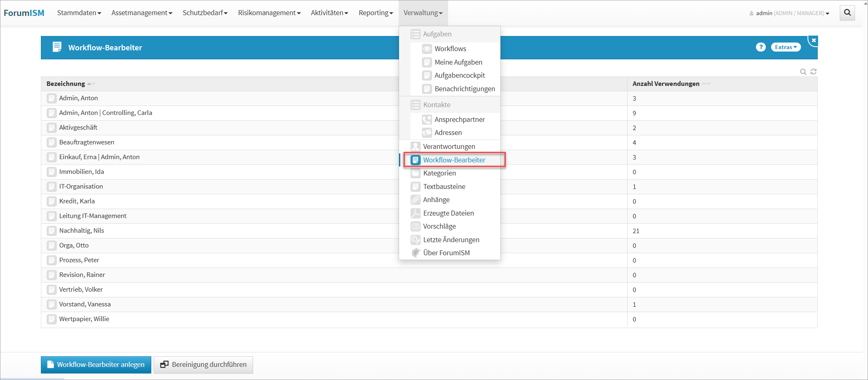Click the table refresh icon
The image size is (868, 380).
point(813,72)
